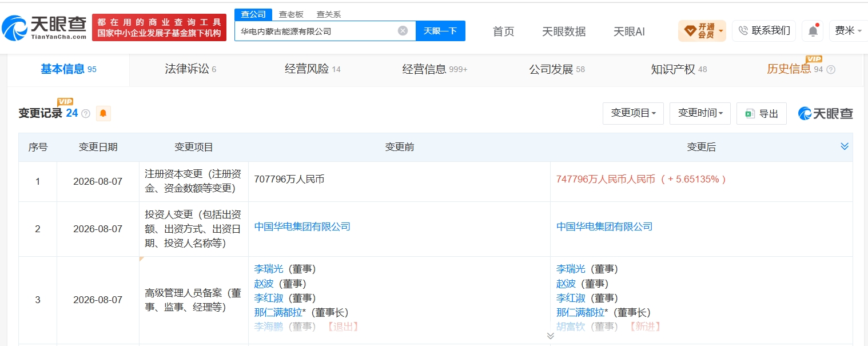The height and width of the screenshot is (346, 868).
Task: Click the Excel icon on 导出
Action: coord(750,114)
